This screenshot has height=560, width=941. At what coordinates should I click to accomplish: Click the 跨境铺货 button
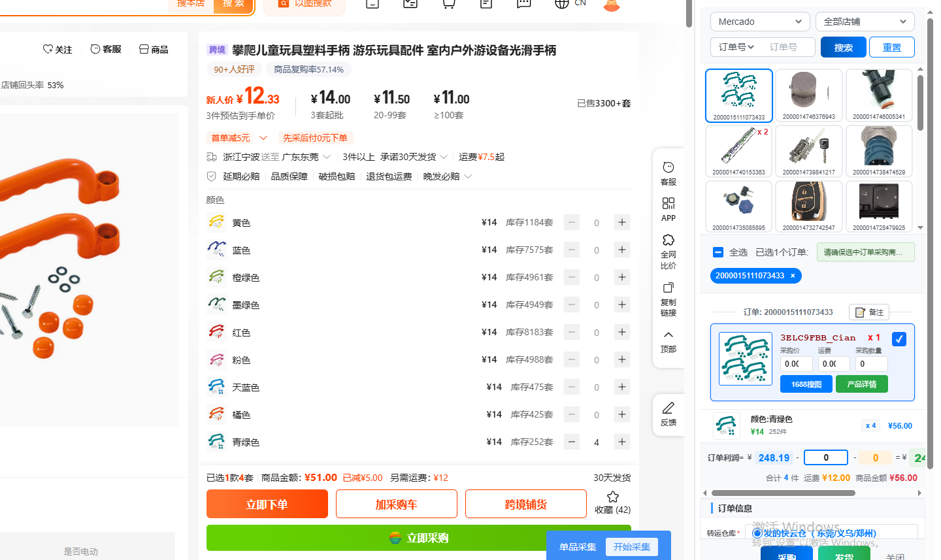click(526, 504)
